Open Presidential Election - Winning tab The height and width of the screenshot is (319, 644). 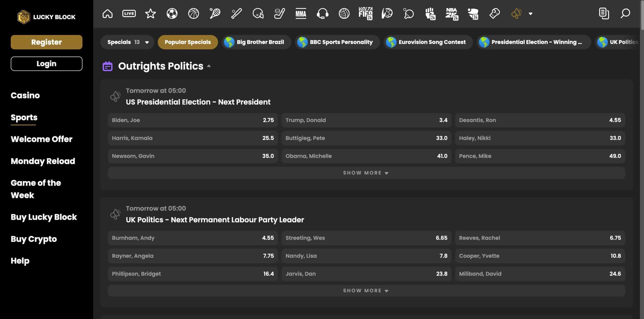533,42
